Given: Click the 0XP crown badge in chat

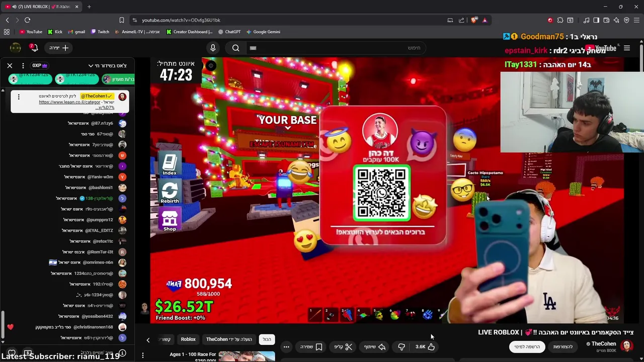Looking at the screenshot, I should 39,65.
